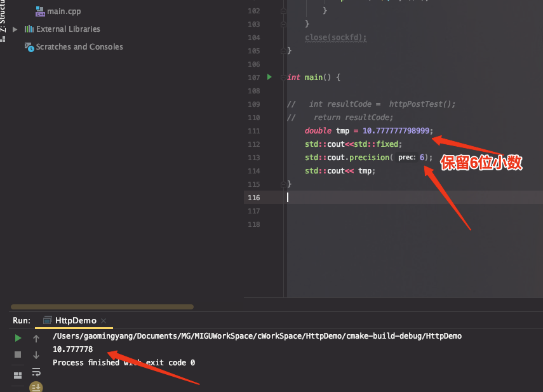This screenshot has width=543, height=392.
Task: Toggle soft-wrap in Run console
Action: pos(36,372)
